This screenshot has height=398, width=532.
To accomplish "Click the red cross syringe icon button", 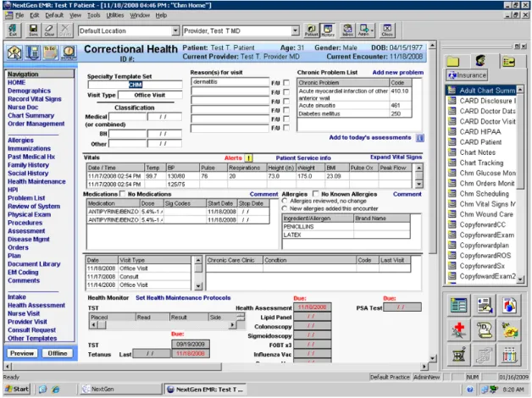I will pyautogui.click(x=458, y=330).
